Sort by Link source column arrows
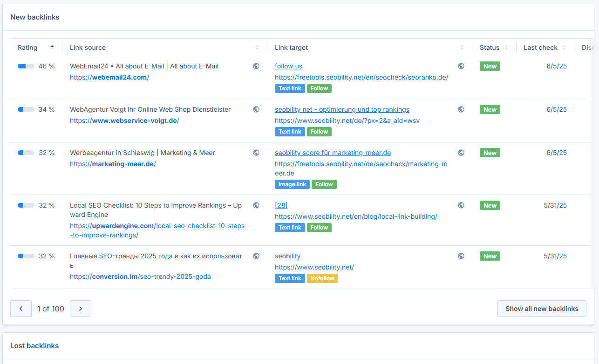Image resolution: width=599 pixels, height=364 pixels. (257, 47)
